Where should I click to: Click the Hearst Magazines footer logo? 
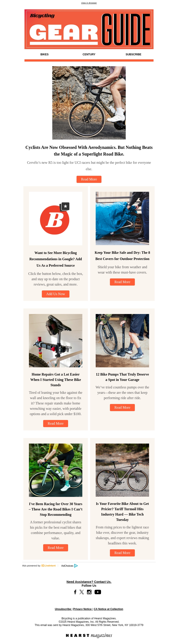[89, 635]
